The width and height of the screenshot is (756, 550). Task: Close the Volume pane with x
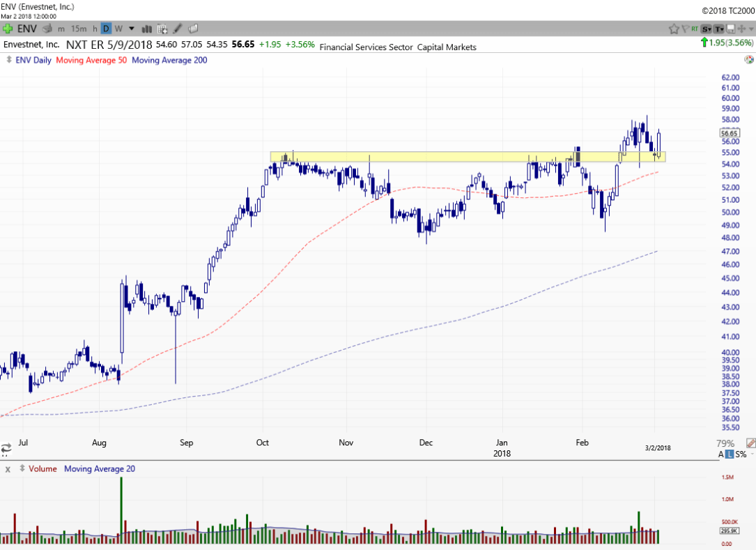(8, 469)
